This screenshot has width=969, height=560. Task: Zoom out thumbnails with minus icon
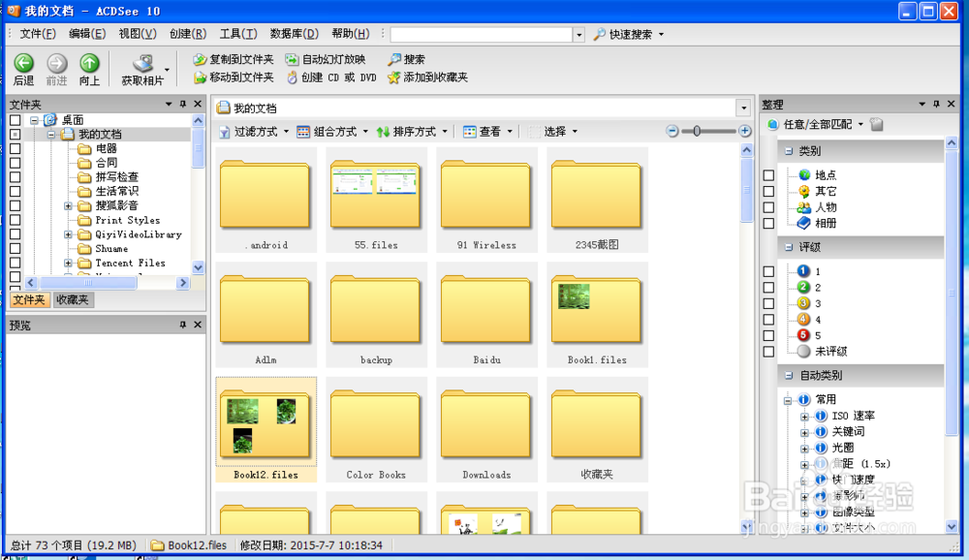coord(672,131)
